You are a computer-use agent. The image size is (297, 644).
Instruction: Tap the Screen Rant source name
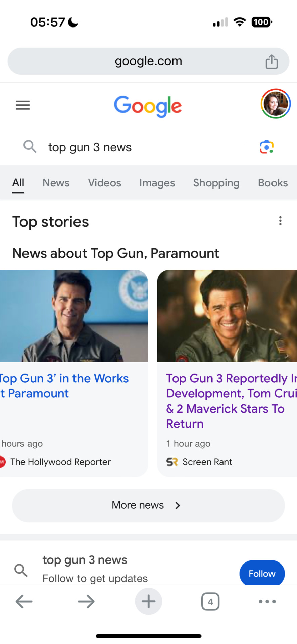click(207, 462)
